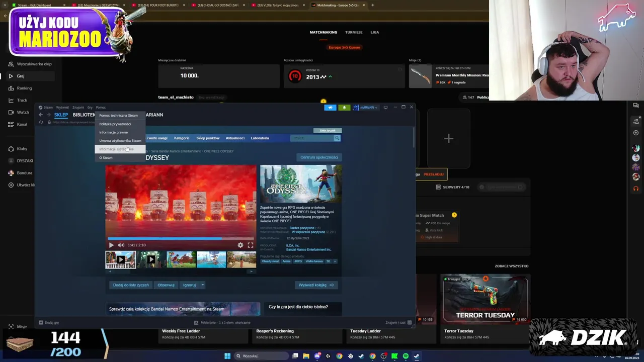This screenshot has width=644, height=362.
Task: Click Steam store search magnifier icon
Action: pos(337,138)
